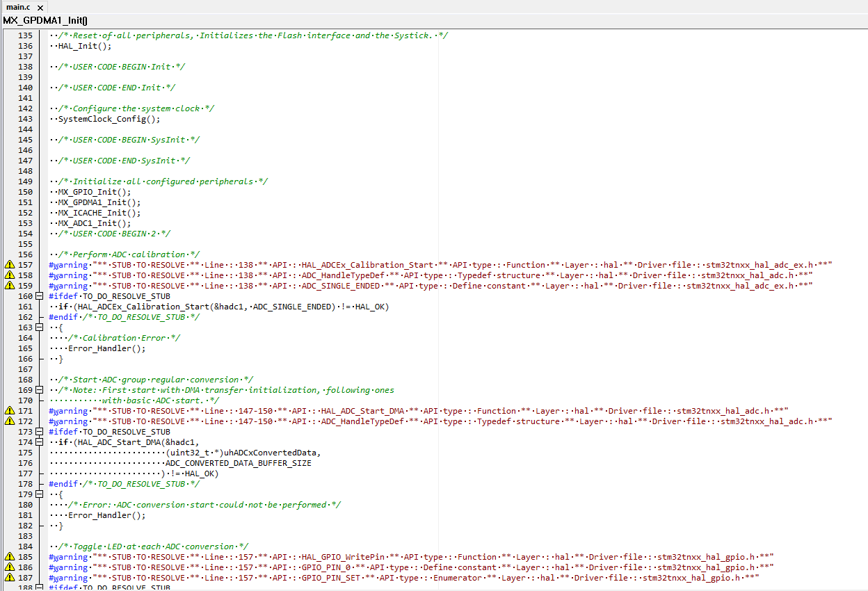Switch to the main.c tab
This screenshot has height=591, width=868.
(18, 7)
